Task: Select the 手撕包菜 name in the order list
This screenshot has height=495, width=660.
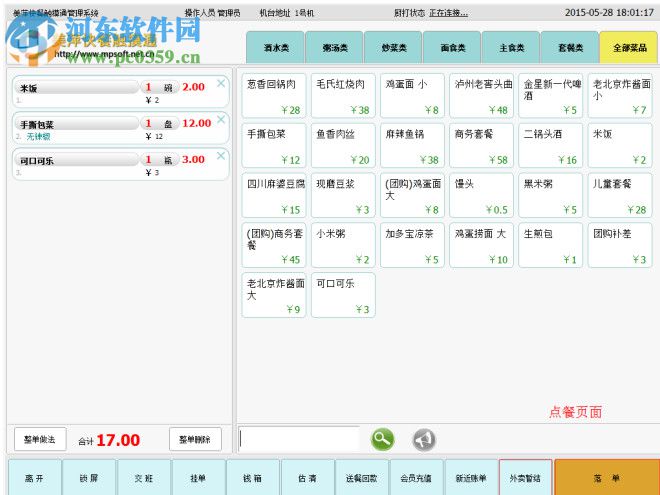Action: click(x=76, y=124)
